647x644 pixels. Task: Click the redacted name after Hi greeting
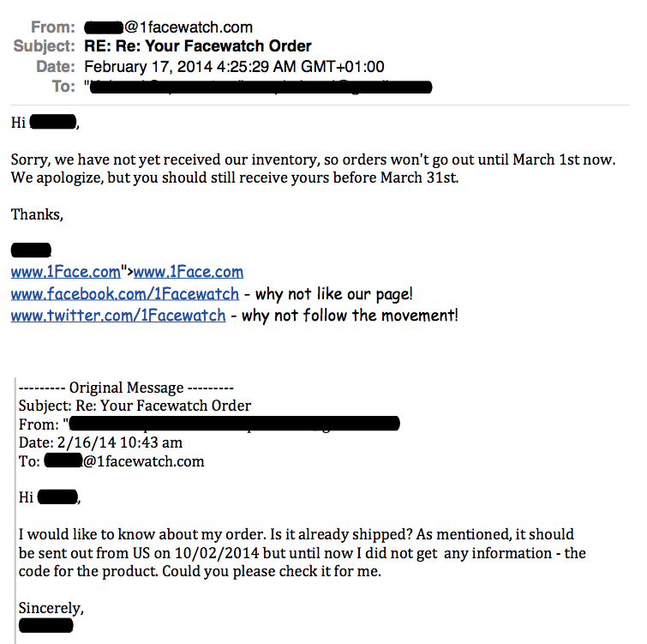53,122
